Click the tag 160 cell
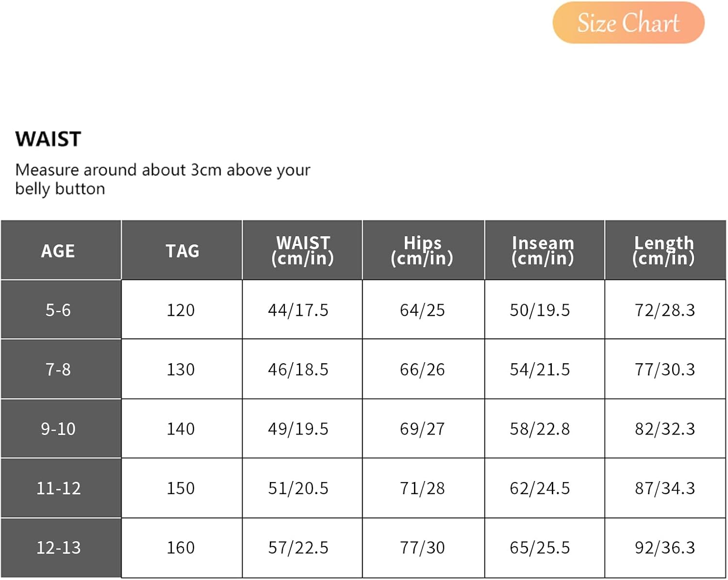This screenshot has width=728, height=580. tap(181, 548)
